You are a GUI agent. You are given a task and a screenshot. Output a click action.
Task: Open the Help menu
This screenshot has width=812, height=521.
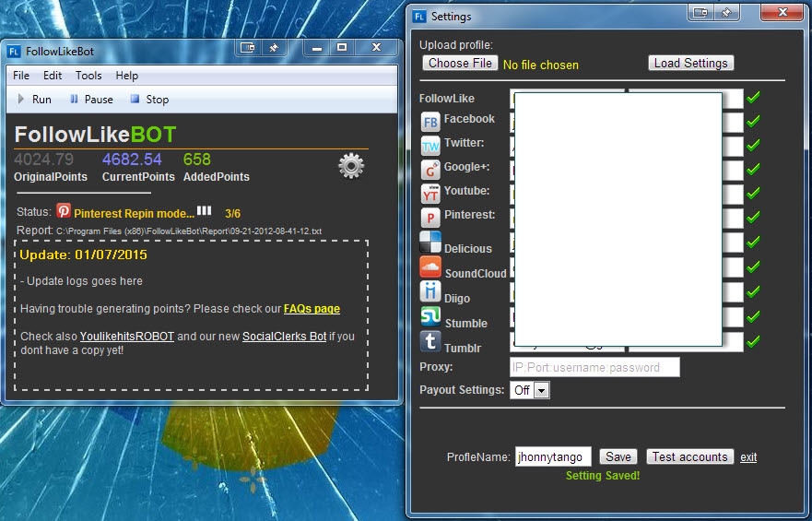tap(127, 76)
